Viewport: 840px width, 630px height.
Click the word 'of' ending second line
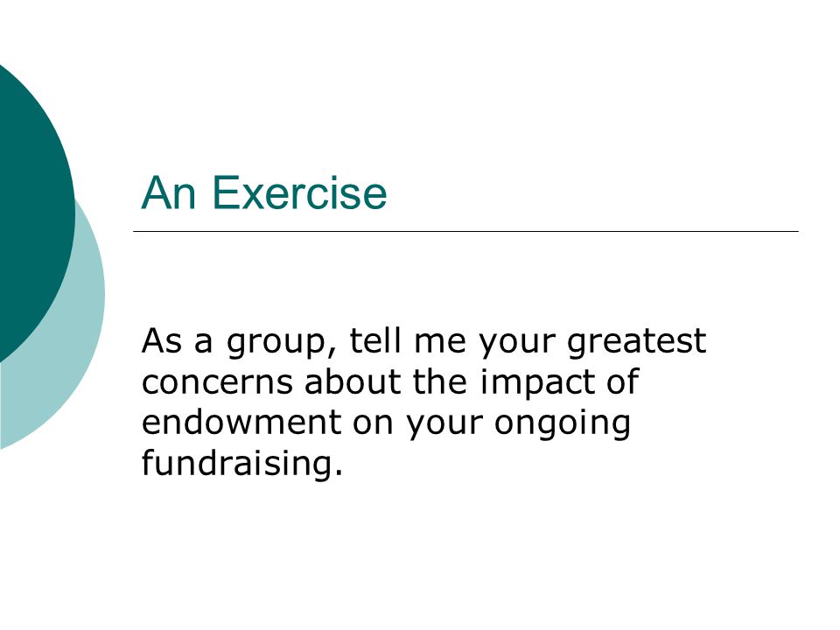(622, 382)
